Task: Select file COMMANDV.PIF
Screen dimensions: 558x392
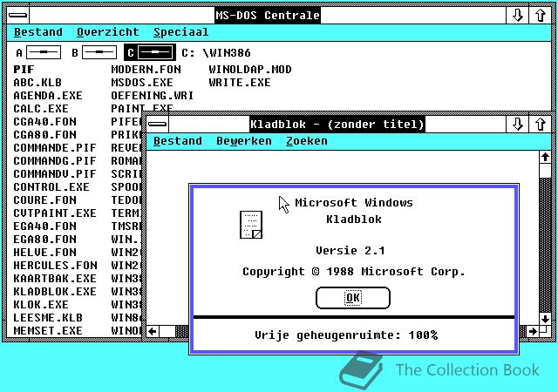Action: tap(55, 174)
